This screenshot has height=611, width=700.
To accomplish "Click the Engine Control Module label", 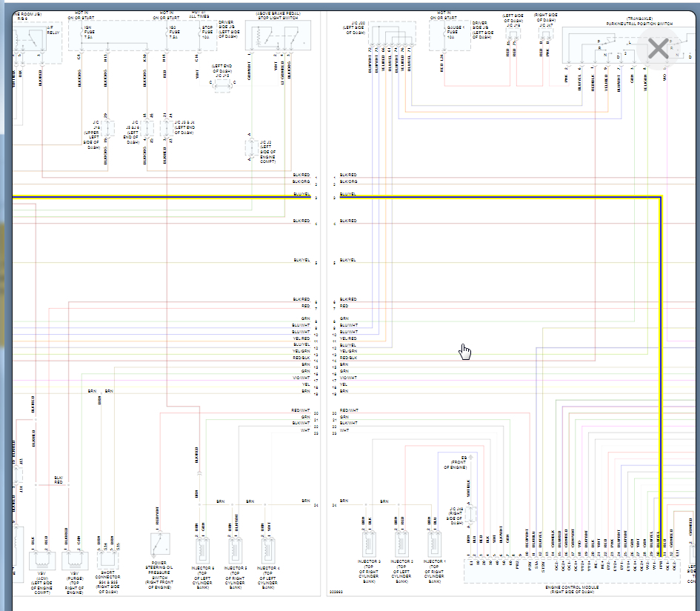I will pyautogui.click(x=571, y=589).
